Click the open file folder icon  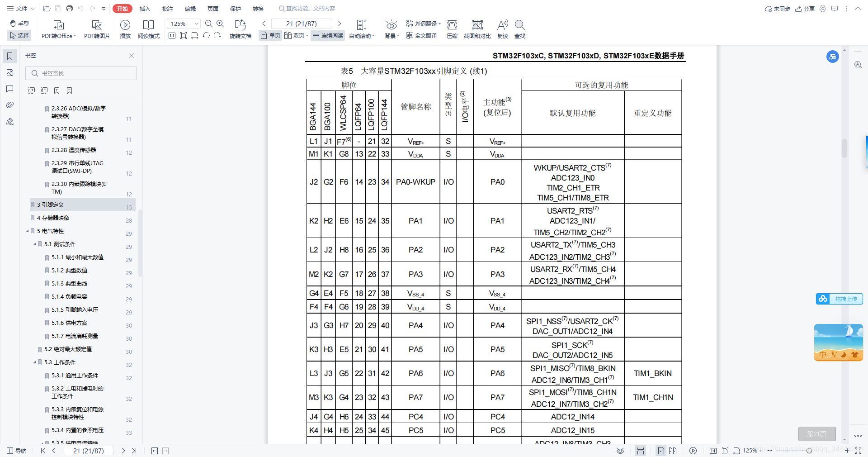[x=47, y=9]
